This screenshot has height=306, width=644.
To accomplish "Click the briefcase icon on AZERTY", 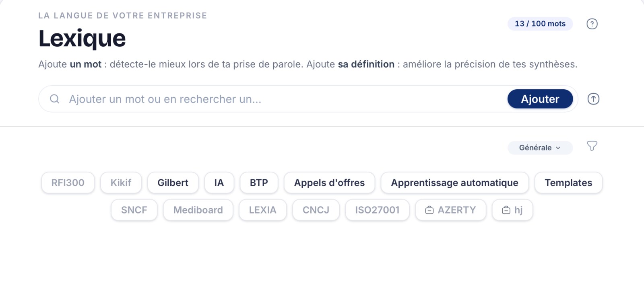I will click(429, 210).
